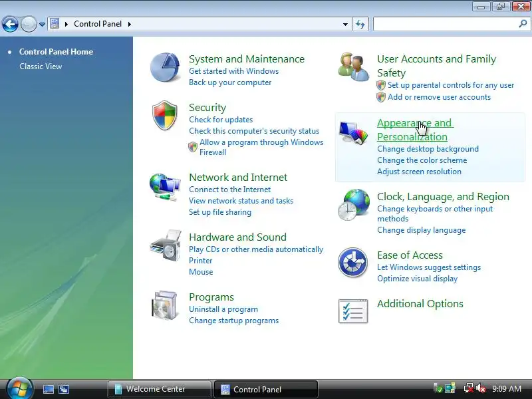The width and height of the screenshot is (532, 399).
Task: Expand the arrow after Control Panel breadcrumb
Action: click(129, 24)
